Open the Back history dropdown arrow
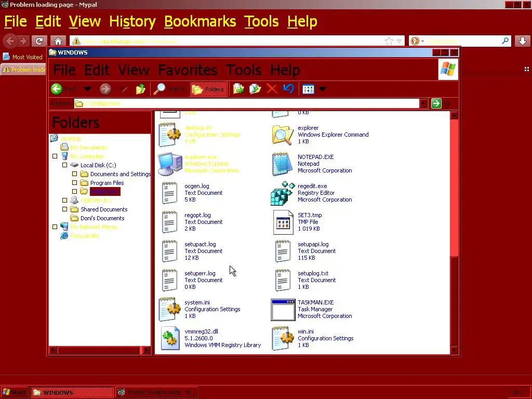Screen dimensions: 532x399 87,89
